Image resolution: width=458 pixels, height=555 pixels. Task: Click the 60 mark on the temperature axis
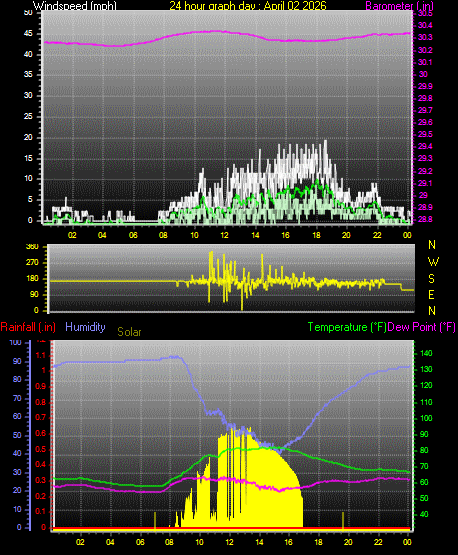(424, 482)
